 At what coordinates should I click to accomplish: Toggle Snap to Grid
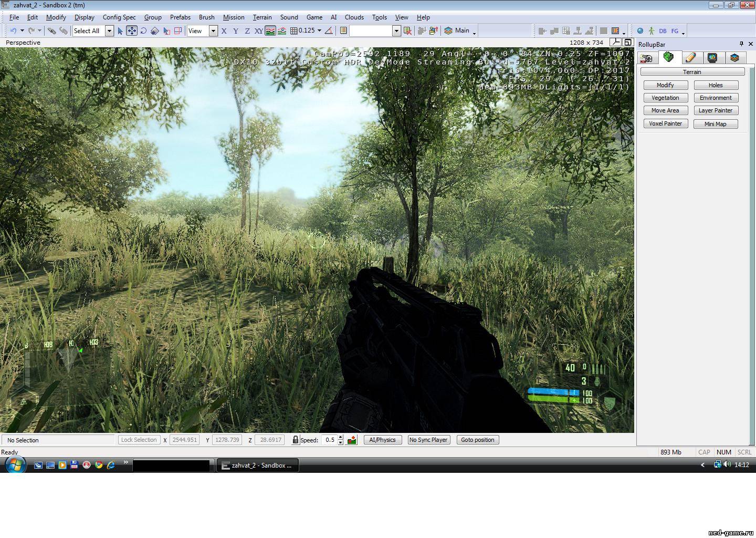click(294, 31)
